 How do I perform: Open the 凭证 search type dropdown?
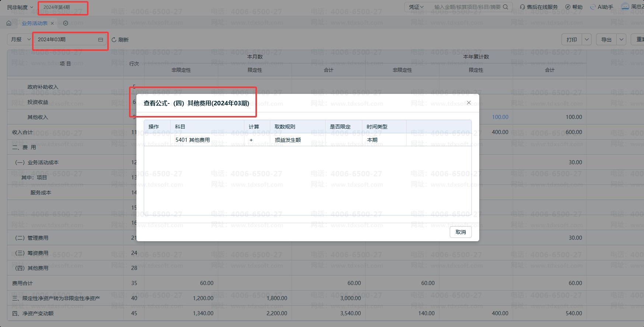pos(417,7)
